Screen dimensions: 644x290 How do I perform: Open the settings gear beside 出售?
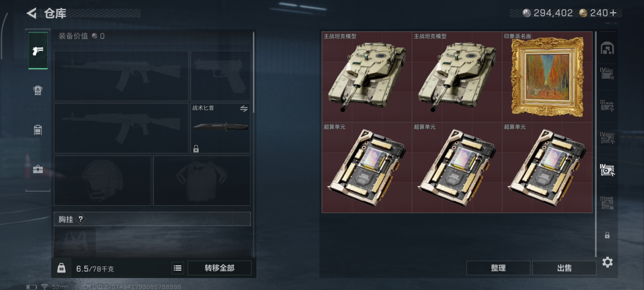point(608,262)
